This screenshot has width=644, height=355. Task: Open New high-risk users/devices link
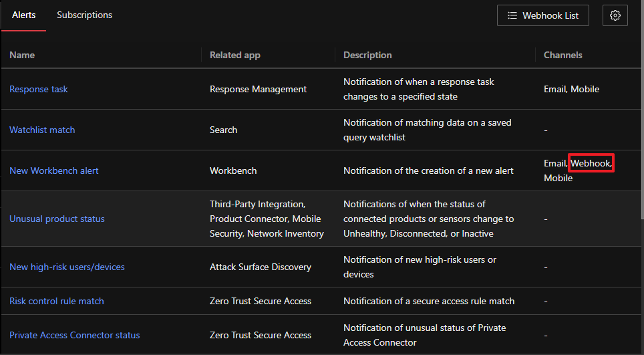tap(67, 267)
